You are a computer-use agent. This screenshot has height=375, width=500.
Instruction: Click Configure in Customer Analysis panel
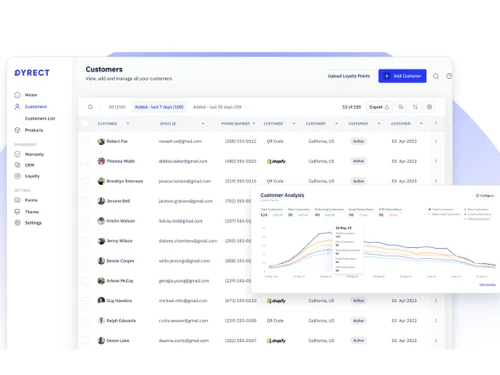(x=485, y=196)
